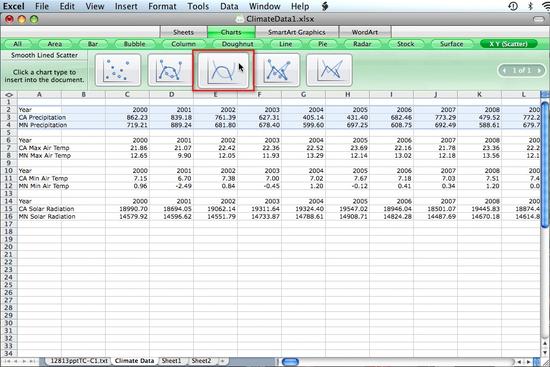Image resolution: width=550 pixels, height=367 pixels.
Task: Click the Bluetooth status icon
Action: pos(530,6)
